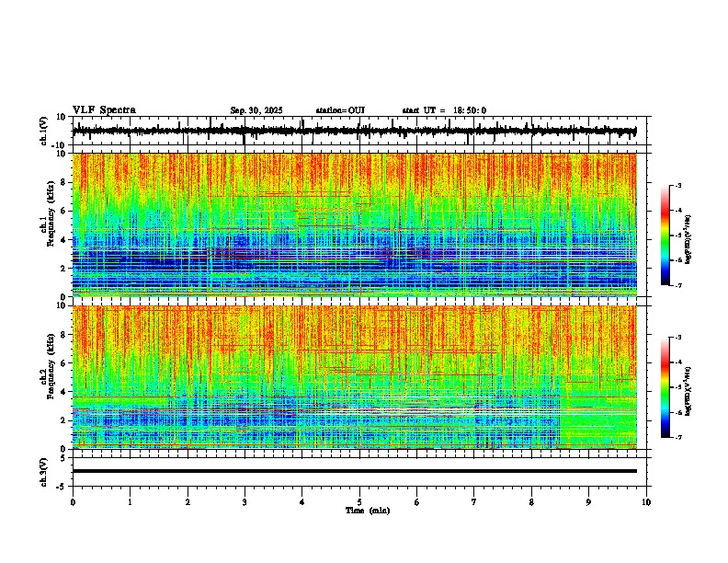Click the time axis tick label "10"
Viewport: 728px width, 563px height.
click(x=646, y=502)
